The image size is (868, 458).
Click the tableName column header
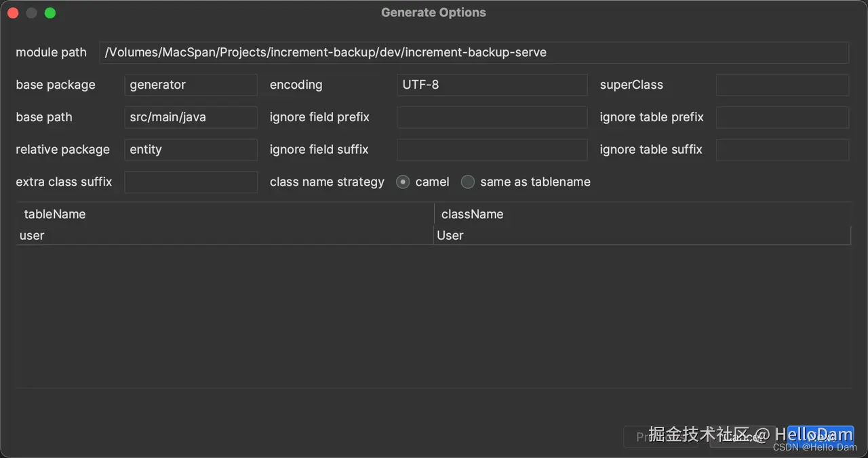[x=224, y=214]
